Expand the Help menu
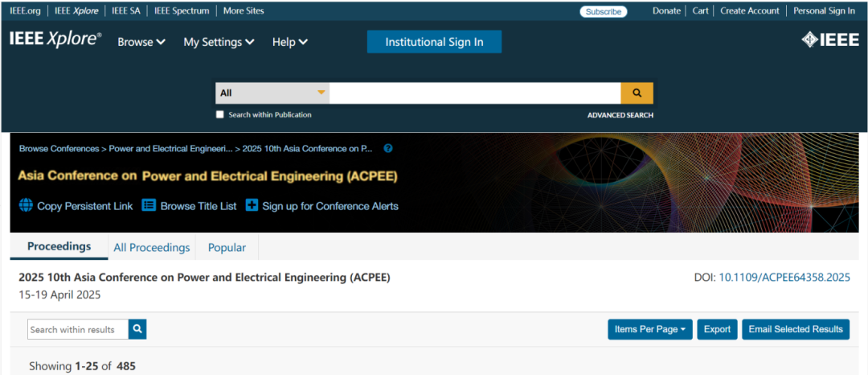The image size is (868, 375). pyautogui.click(x=289, y=42)
